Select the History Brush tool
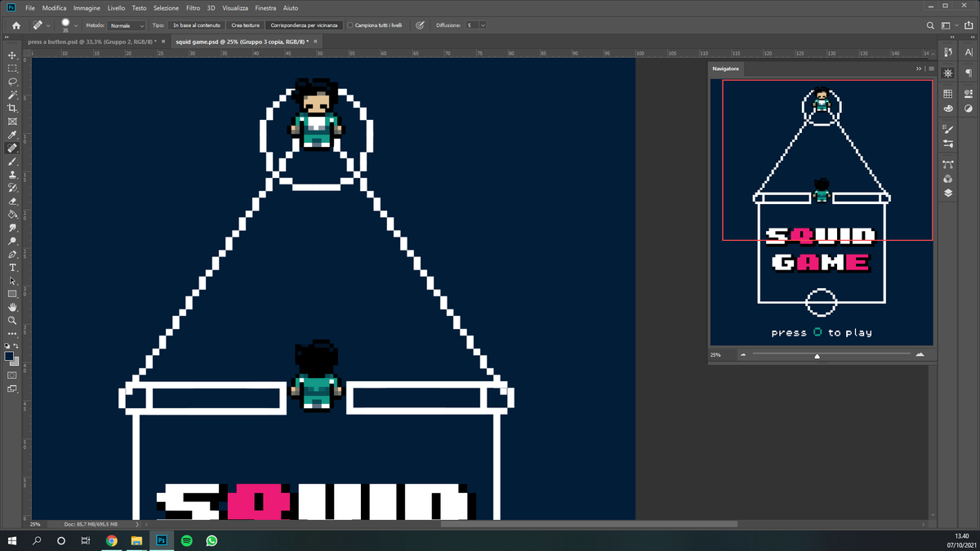 [x=12, y=188]
